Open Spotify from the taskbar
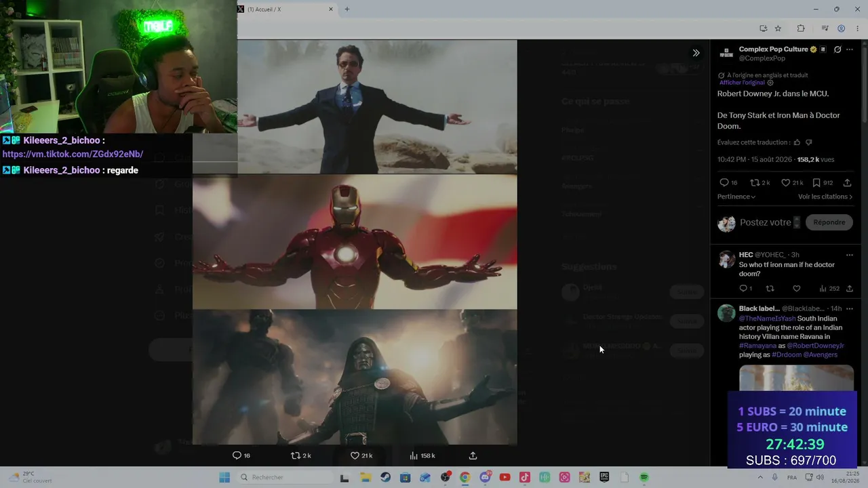This screenshot has height=488, width=868. [644, 477]
